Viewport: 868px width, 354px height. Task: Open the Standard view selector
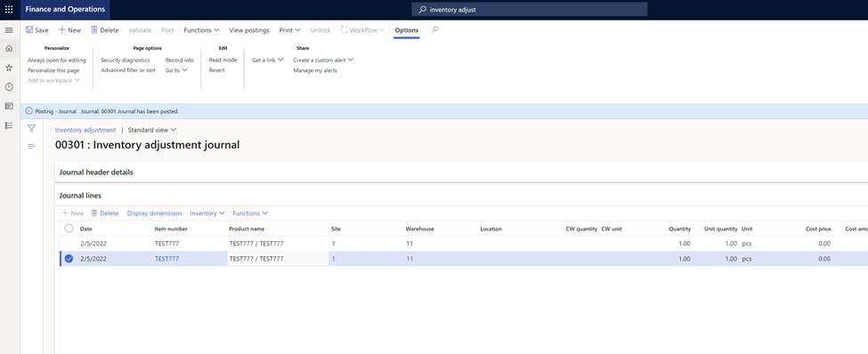pyautogui.click(x=152, y=130)
